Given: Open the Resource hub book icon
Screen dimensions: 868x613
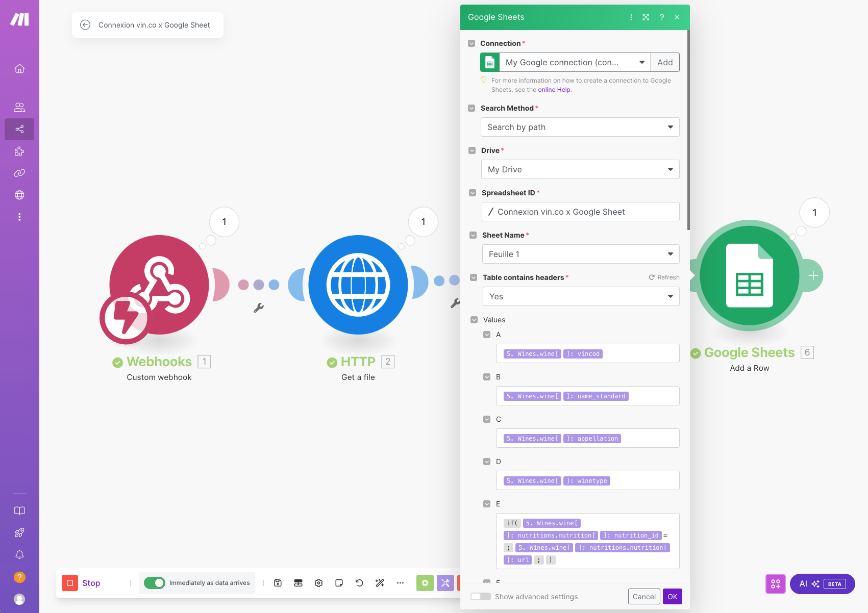Looking at the screenshot, I should tap(19, 511).
